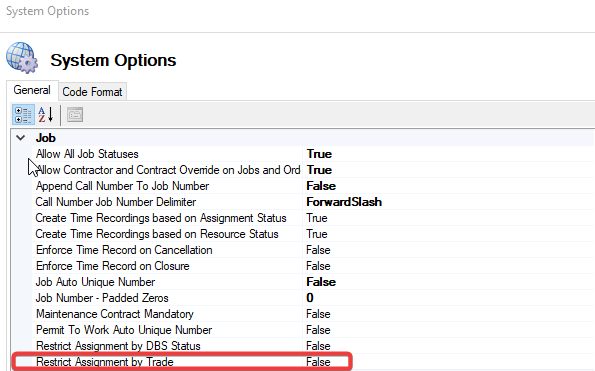Click the System Options globe icon
This screenshot has width=595, height=371.
tap(22, 58)
